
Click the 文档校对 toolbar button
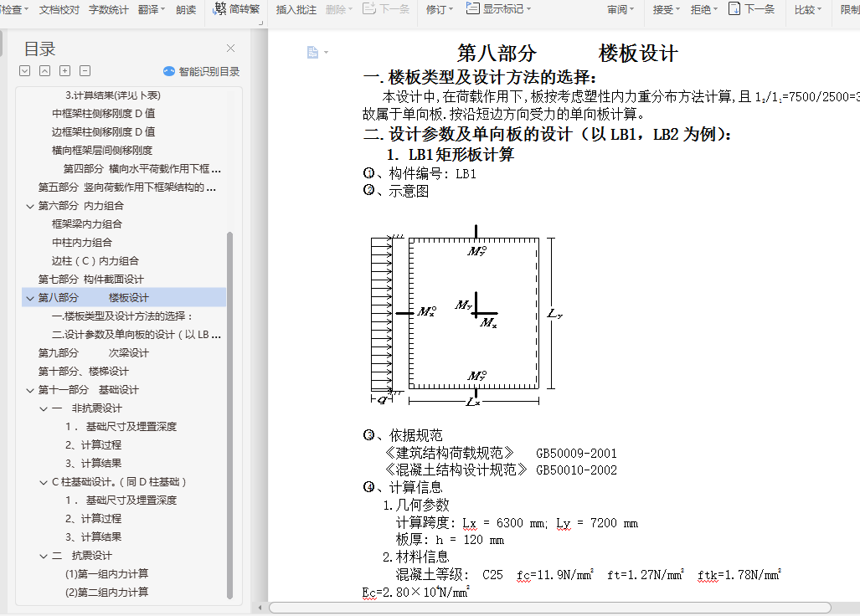coord(59,10)
